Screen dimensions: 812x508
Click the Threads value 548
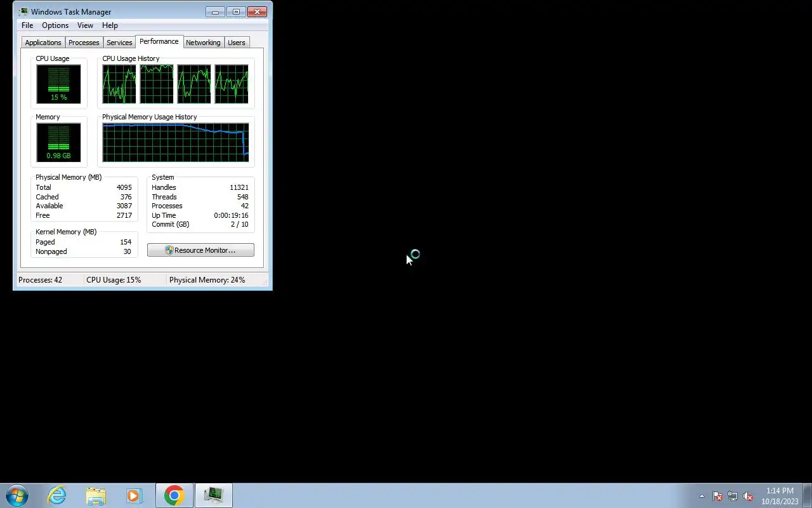click(243, 197)
